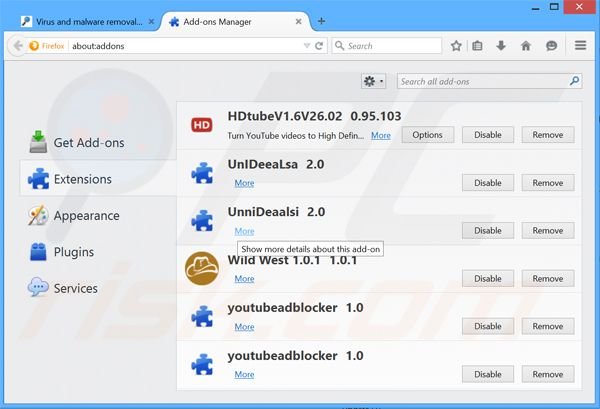Open More link for UnIDeeaLsa
The width and height of the screenshot is (600, 409).
244,183
